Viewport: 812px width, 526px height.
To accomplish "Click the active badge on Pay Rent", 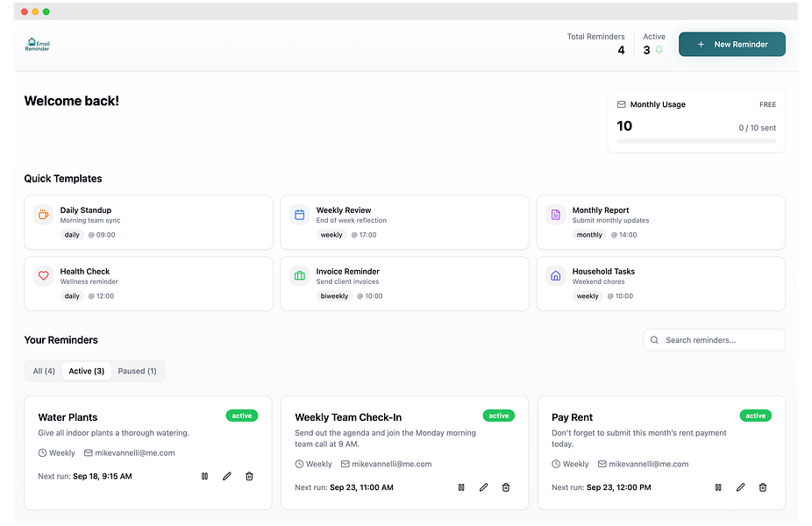I will [x=756, y=416].
